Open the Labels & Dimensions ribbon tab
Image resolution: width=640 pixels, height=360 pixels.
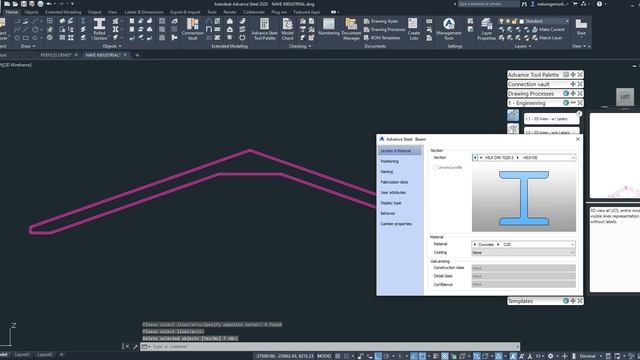(144, 12)
